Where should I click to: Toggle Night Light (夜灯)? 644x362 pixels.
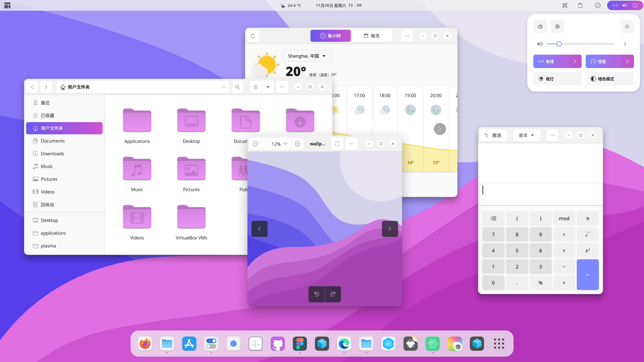(557, 79)
